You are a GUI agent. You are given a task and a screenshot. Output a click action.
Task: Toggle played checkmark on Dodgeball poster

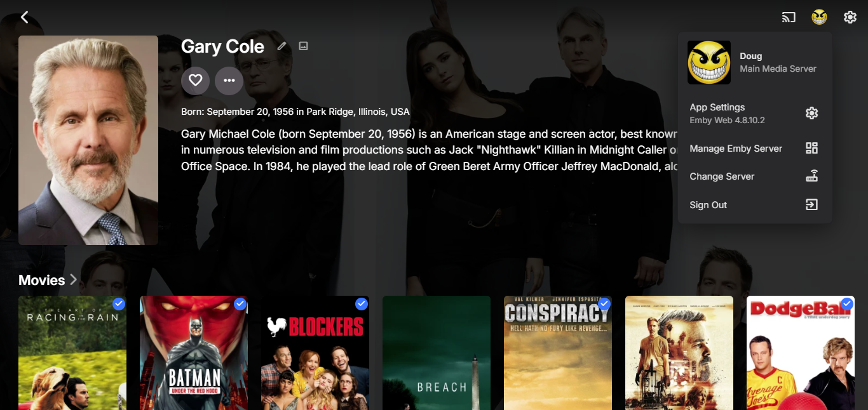click(x=847, y=304)
